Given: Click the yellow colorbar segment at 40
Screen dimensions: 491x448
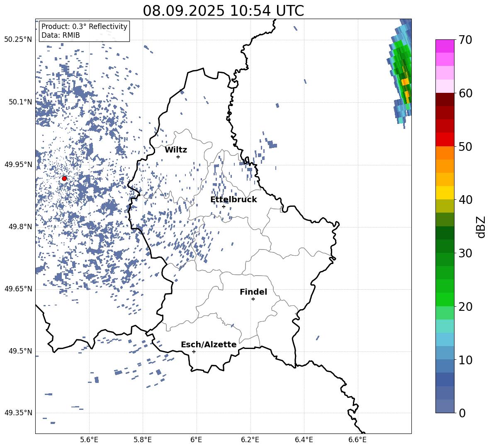Looking at the screenshot, I should (x=445, y=193).
